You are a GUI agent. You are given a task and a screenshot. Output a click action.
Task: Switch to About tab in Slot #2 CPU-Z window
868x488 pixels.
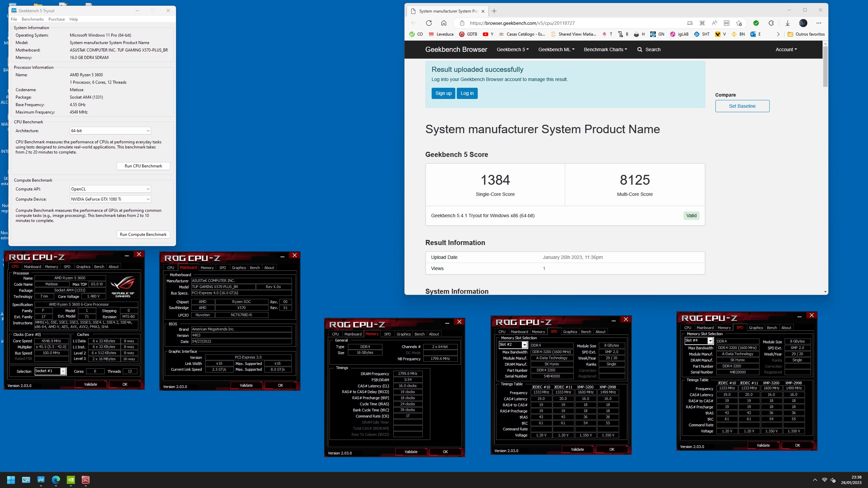tap(600, 332)
